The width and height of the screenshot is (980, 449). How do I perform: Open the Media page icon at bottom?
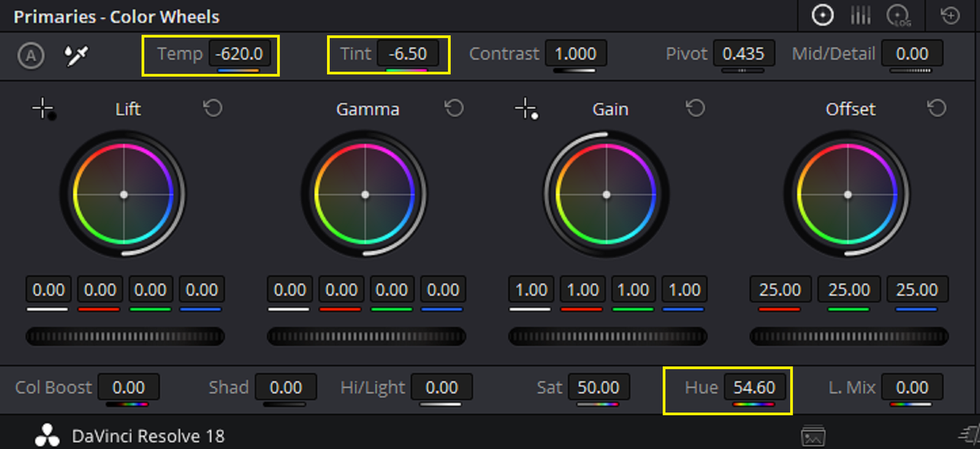pos(813,437)
